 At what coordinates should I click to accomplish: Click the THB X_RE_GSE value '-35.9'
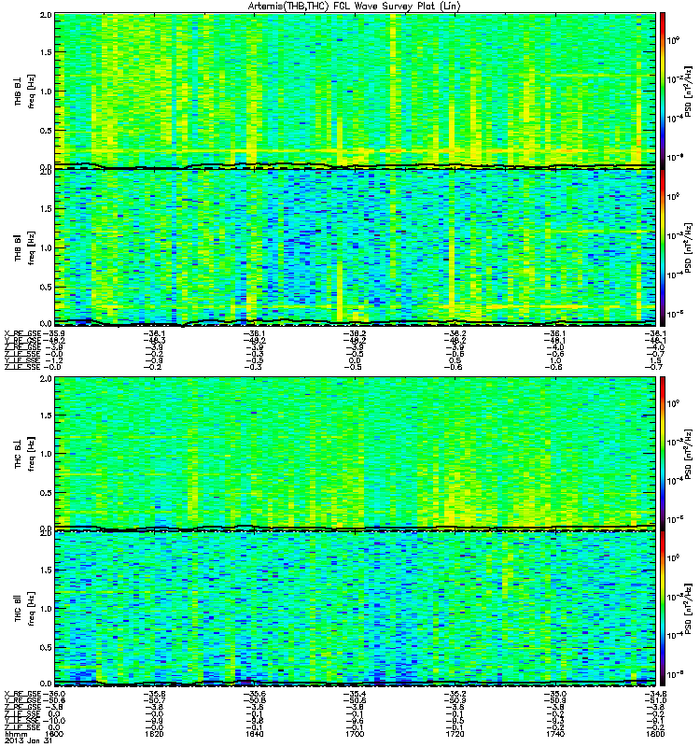click(x=53, y=333)
